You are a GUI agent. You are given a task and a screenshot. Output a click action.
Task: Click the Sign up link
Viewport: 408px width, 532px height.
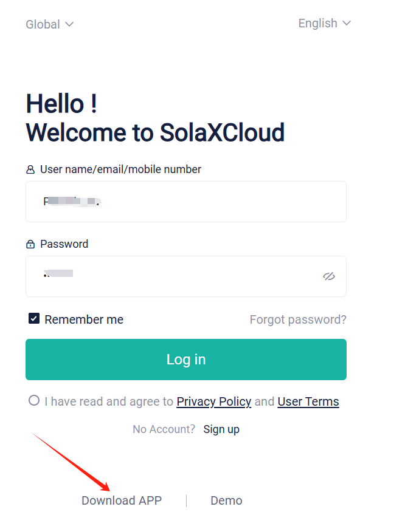pos(221,429)
